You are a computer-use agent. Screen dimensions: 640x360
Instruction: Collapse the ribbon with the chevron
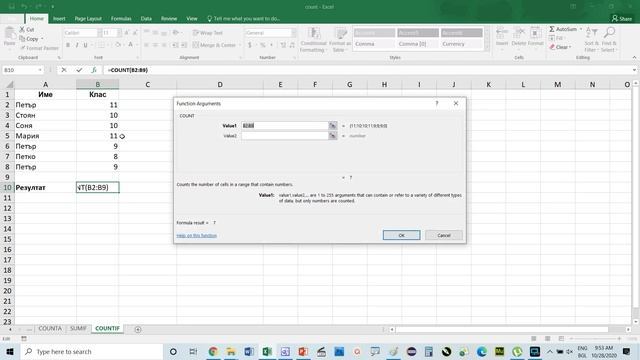click(634, 58)
